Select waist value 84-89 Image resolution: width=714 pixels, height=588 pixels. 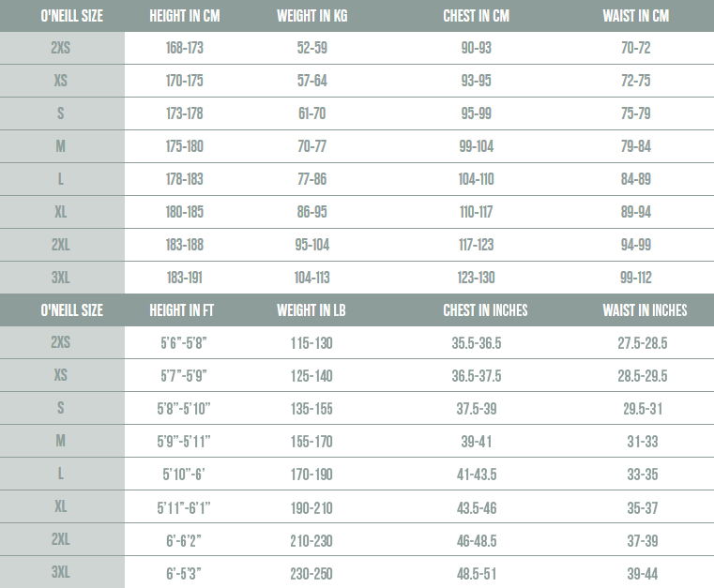636,179
